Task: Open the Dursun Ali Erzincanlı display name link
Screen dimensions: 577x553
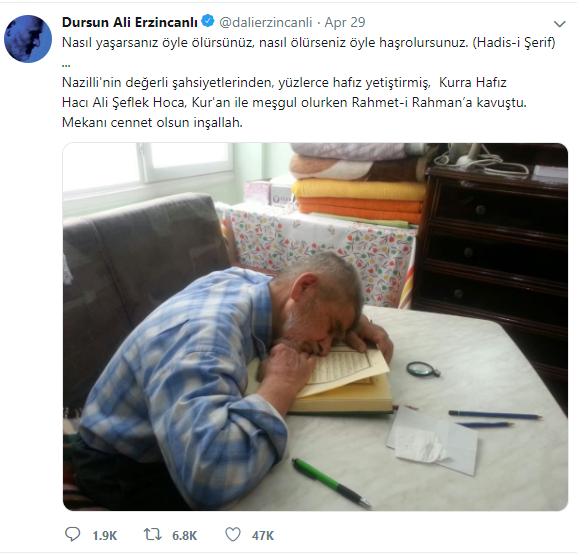Action: pyautogui.click(x=130, y=22)
